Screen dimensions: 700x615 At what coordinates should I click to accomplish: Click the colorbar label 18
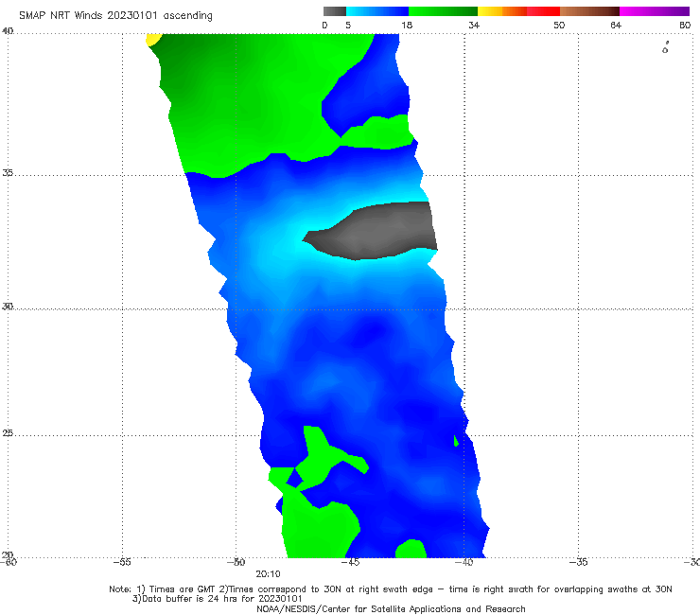pos(407,25)
